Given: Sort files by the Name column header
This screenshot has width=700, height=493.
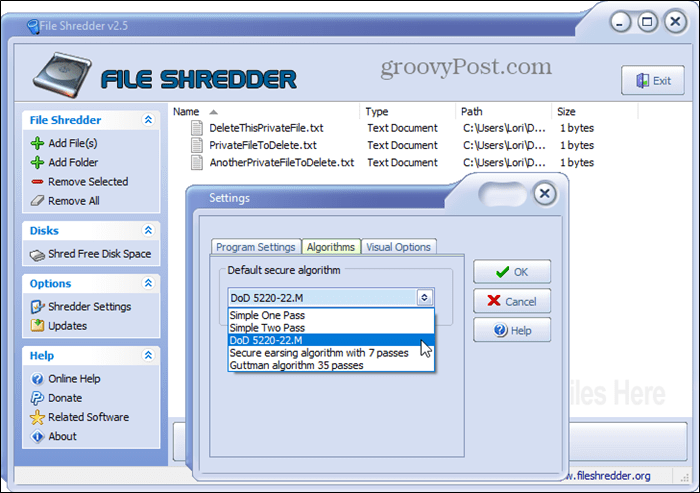Looking at the screenshot, I should tap(264, 112).
